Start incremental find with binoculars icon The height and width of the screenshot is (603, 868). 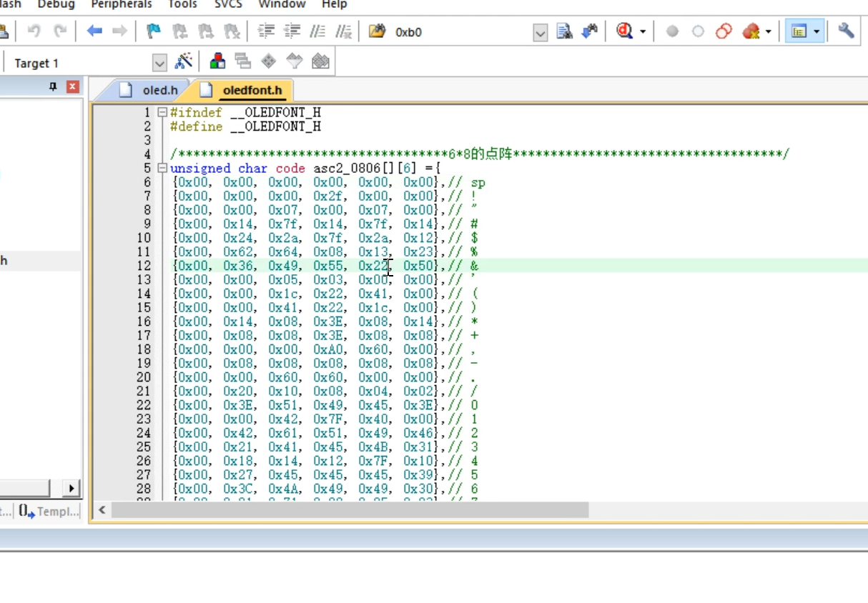[590, 31]
